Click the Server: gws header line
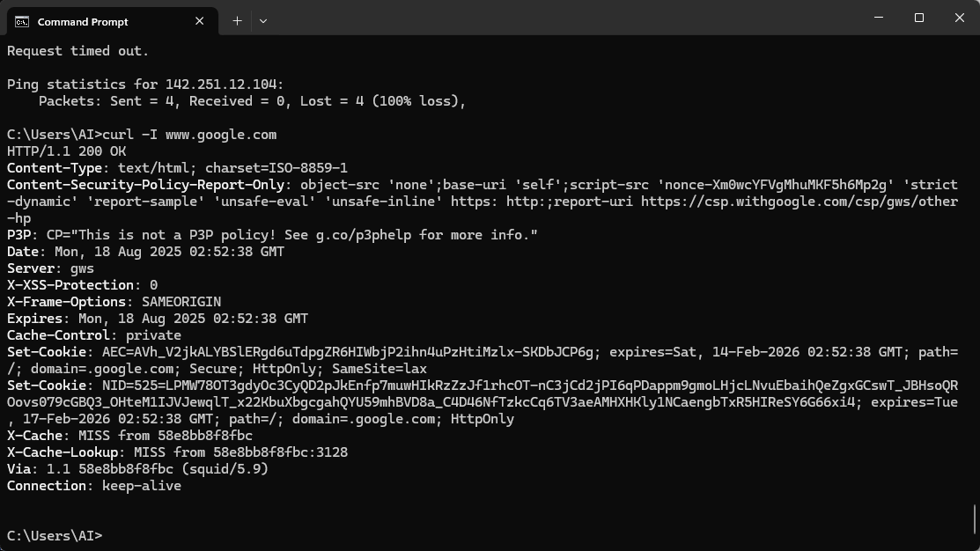 click(x=50, y=268)
